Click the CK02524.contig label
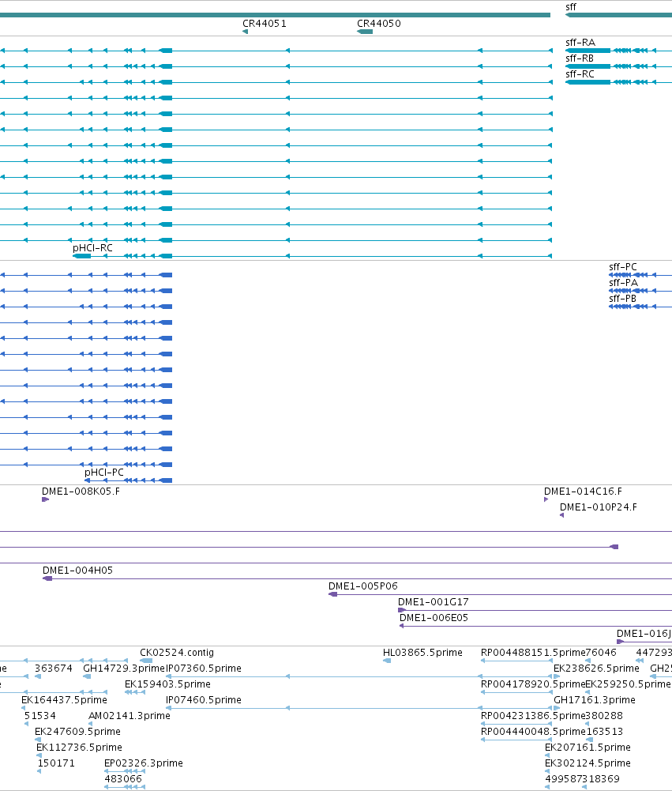This screenshot has width=672, height=791. [x=177, y=652]
